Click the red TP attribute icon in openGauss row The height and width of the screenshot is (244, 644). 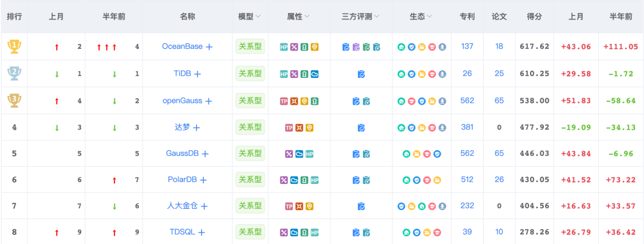point(284,101)
